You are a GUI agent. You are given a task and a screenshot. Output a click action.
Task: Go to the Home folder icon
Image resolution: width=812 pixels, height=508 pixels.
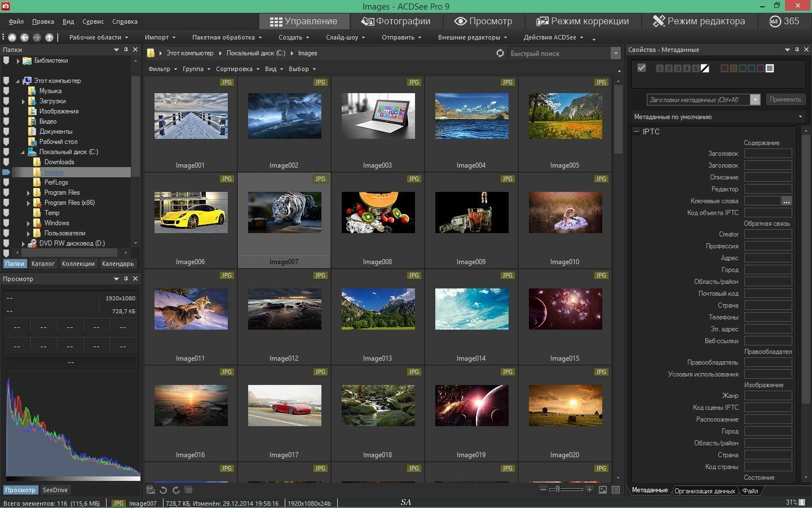pos(12,37)
